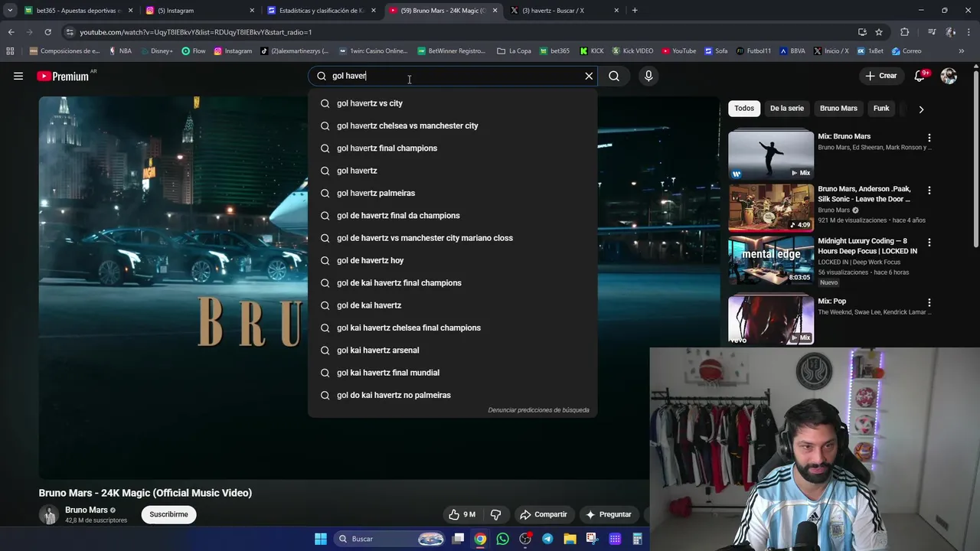Open Telegram from the taskbar

547,539
